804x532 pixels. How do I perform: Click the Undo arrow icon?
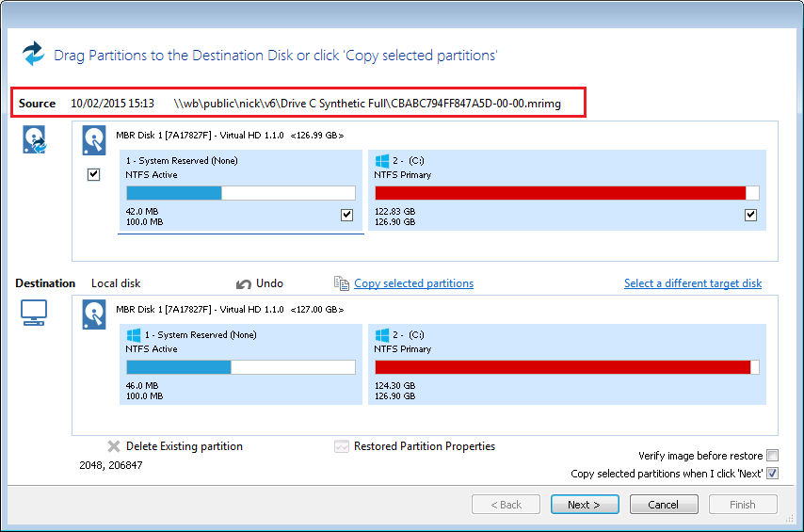click(x=244, y=283)
